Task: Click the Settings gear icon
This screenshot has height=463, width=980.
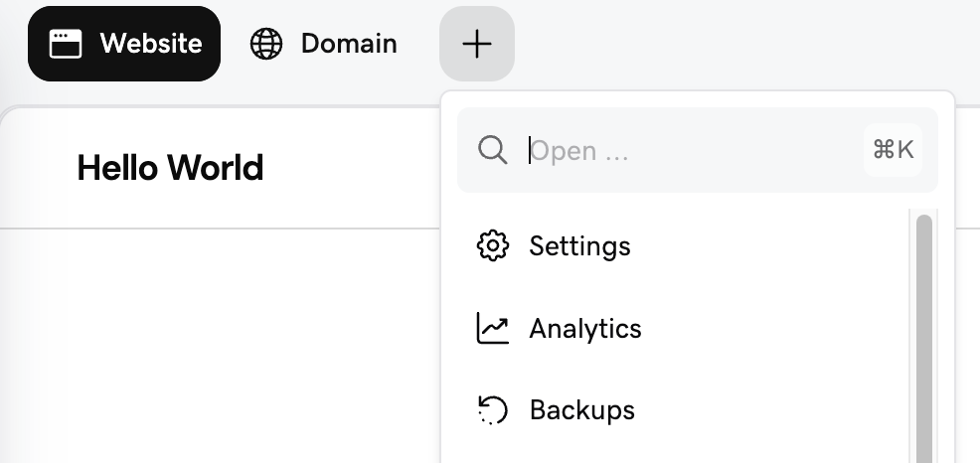Action: point(493,245)
